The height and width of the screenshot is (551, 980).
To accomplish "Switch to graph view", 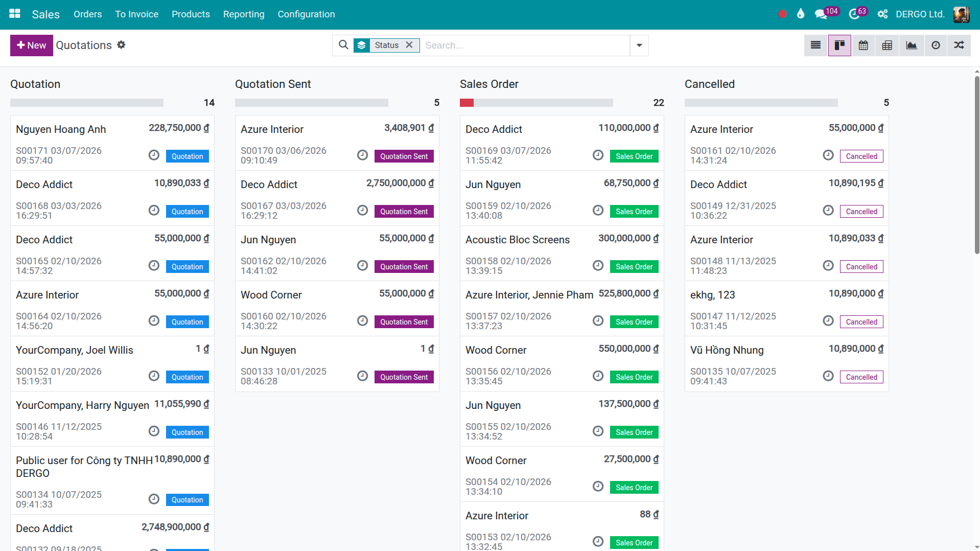I will tap(911, 45).
